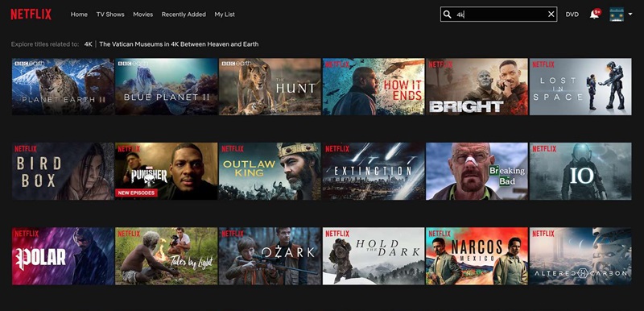
Task: Open the TV Shows menu item
Action: tap(110, 15)
